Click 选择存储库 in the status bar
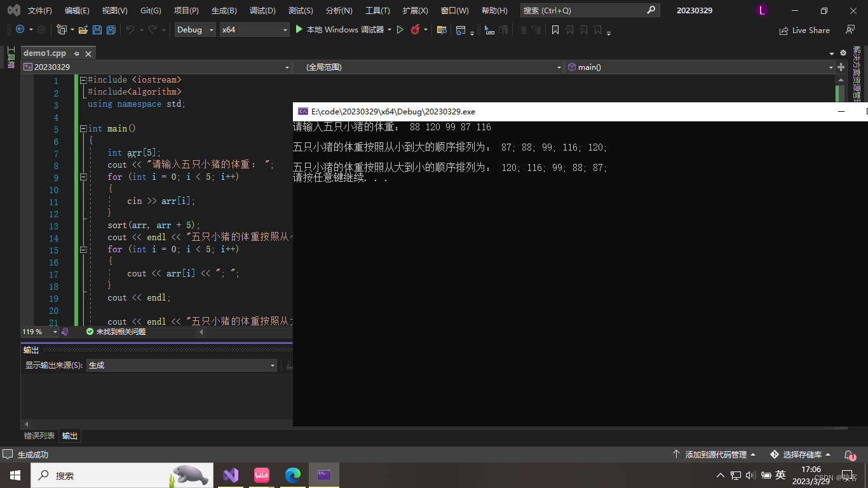 [x=801, y=454]
